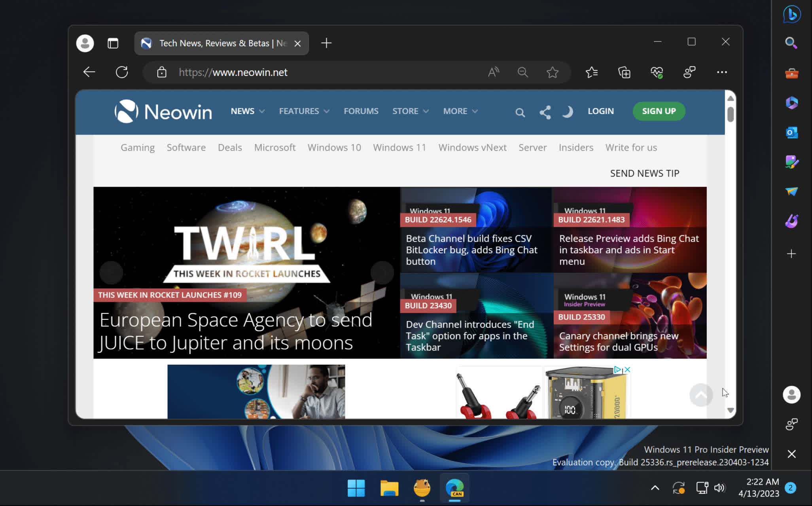This screenshot has height=506, width=812.
Task: Open a new tab with the plus button
Action: pyautogui.click(x=326, y=43)
